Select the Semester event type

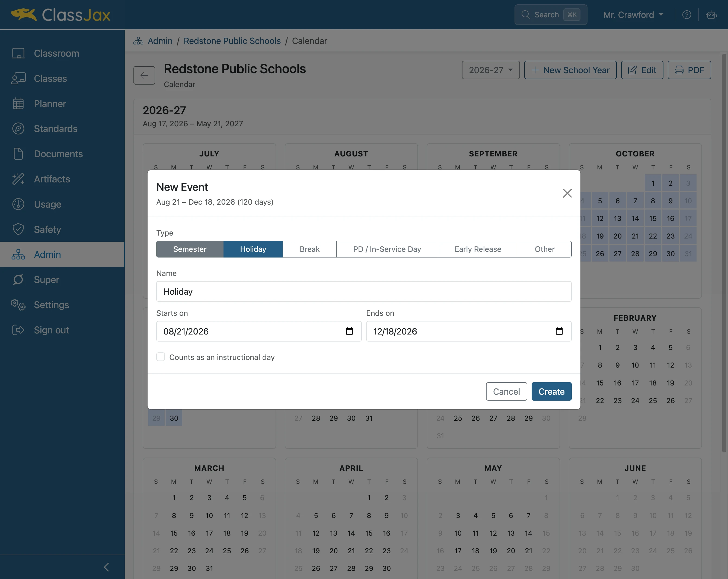[190, 249]
